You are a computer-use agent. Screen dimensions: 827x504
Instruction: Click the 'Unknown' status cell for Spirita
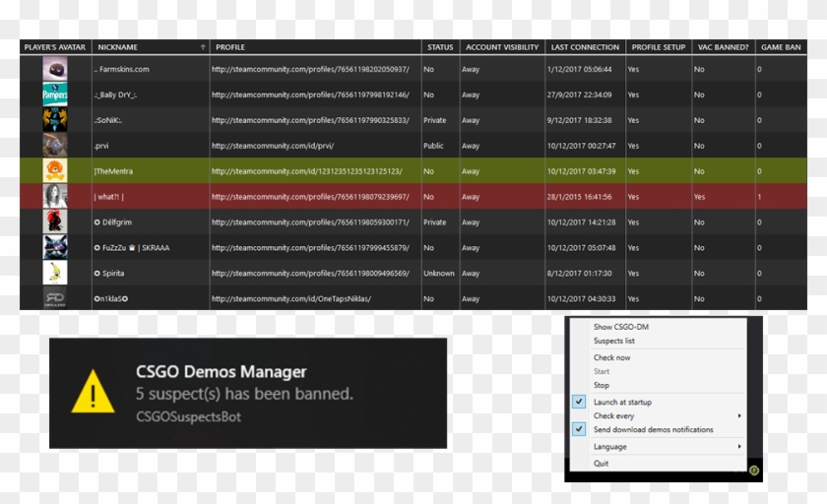pos(438,273)
